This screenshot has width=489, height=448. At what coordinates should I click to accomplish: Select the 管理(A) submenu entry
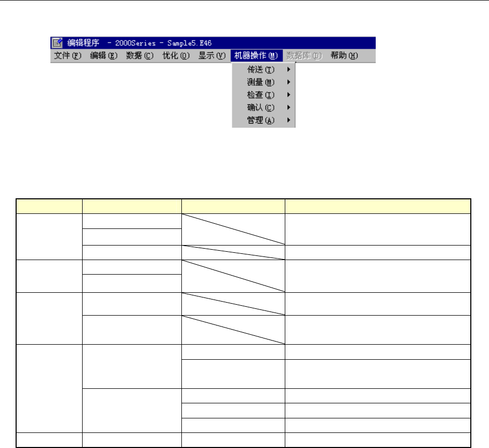[x=263, y=120]
